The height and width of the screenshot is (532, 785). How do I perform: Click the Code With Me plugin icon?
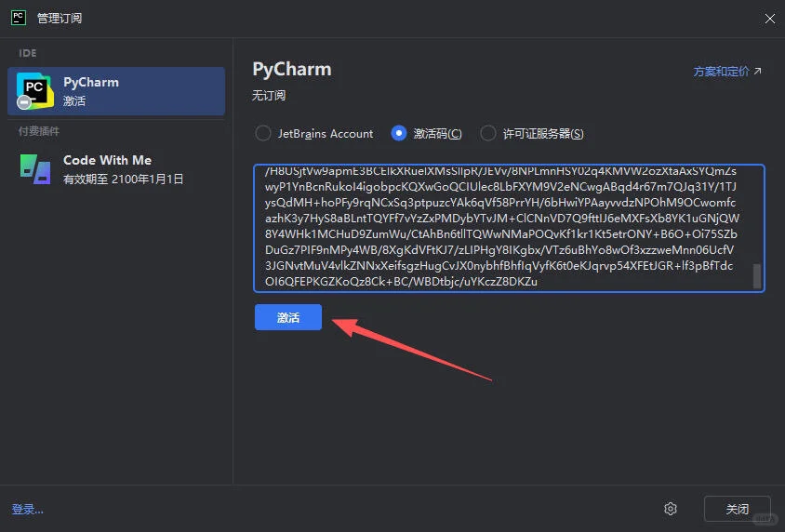pos(35,169)
